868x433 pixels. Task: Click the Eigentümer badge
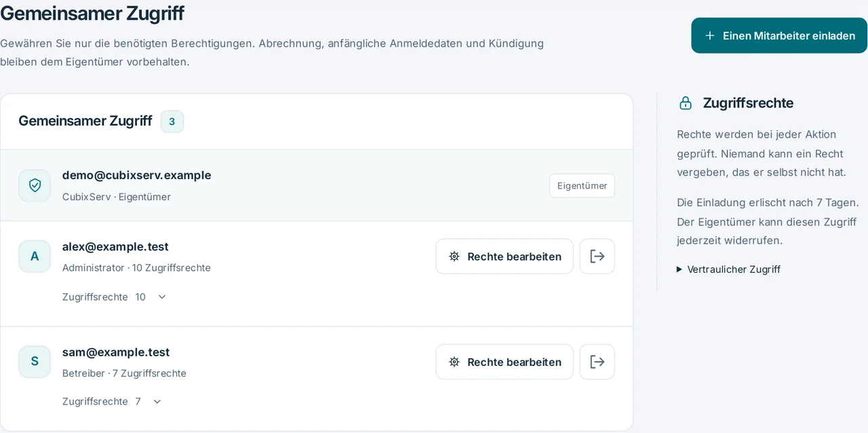click(x=582, y=186)
